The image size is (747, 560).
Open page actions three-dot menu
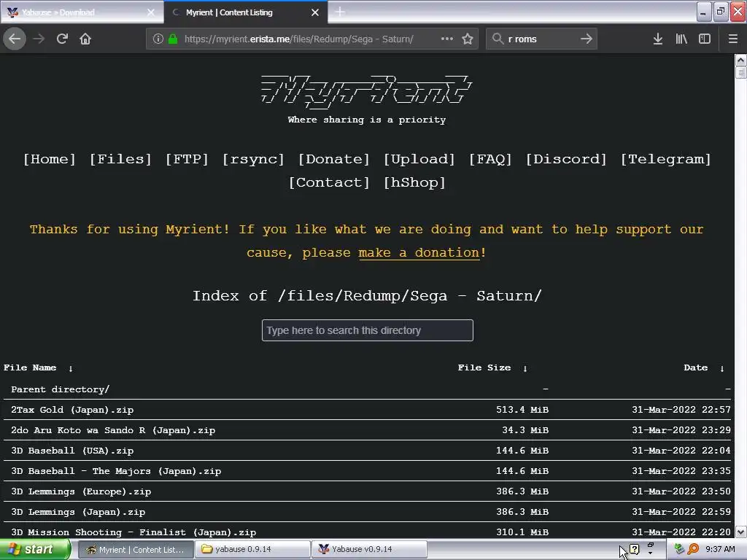click(447, 39)
